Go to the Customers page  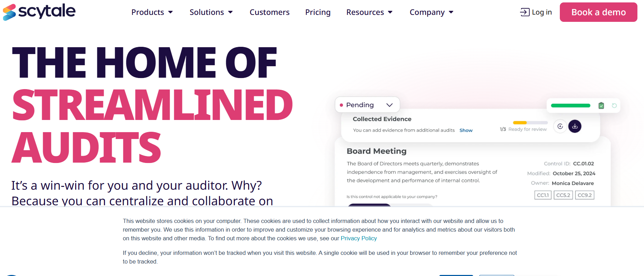pyautogui.click(x=270, y=12)
